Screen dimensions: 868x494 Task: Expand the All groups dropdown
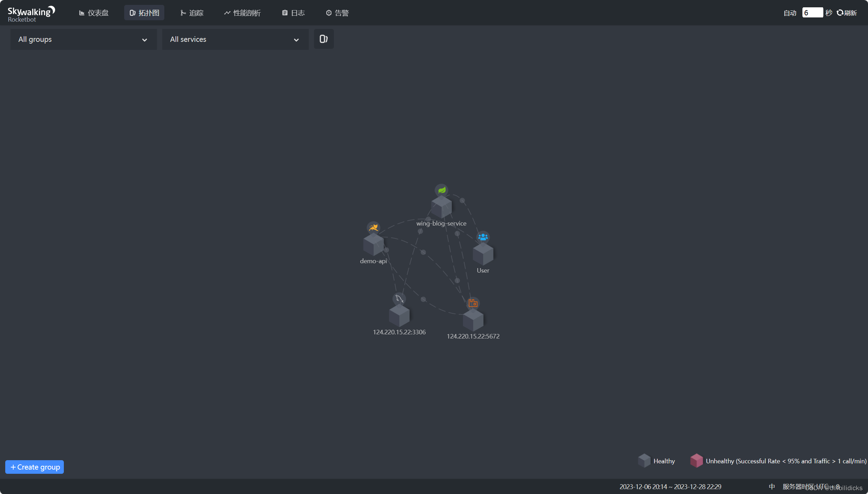click(x=83, y=39)
